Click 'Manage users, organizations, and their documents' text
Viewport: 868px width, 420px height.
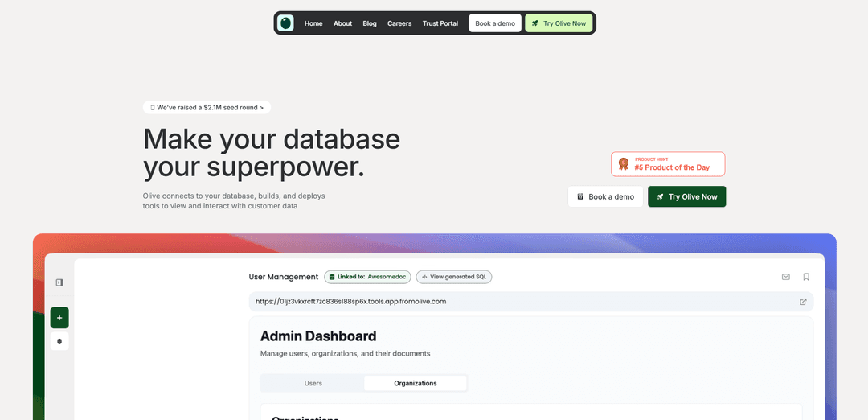click(345, 353)
